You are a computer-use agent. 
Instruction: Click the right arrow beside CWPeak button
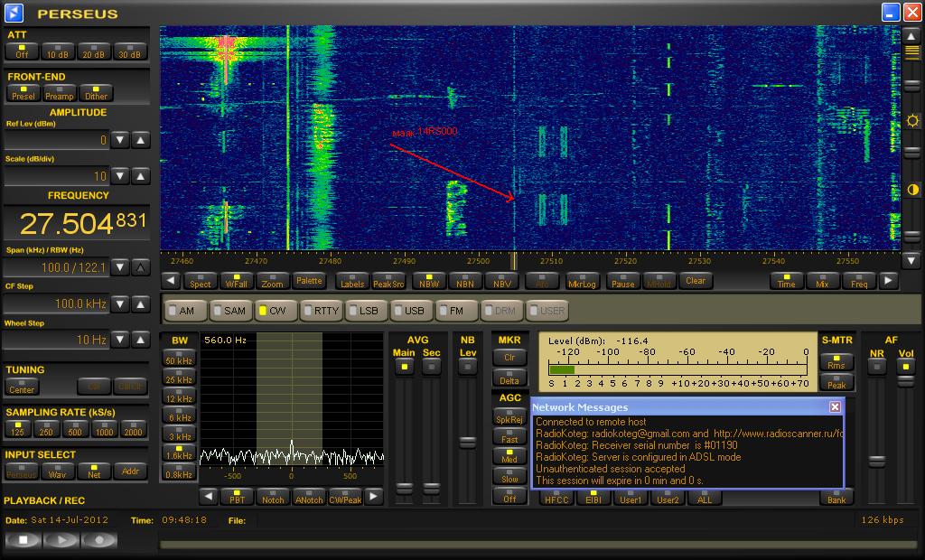[x=373, y=496]
